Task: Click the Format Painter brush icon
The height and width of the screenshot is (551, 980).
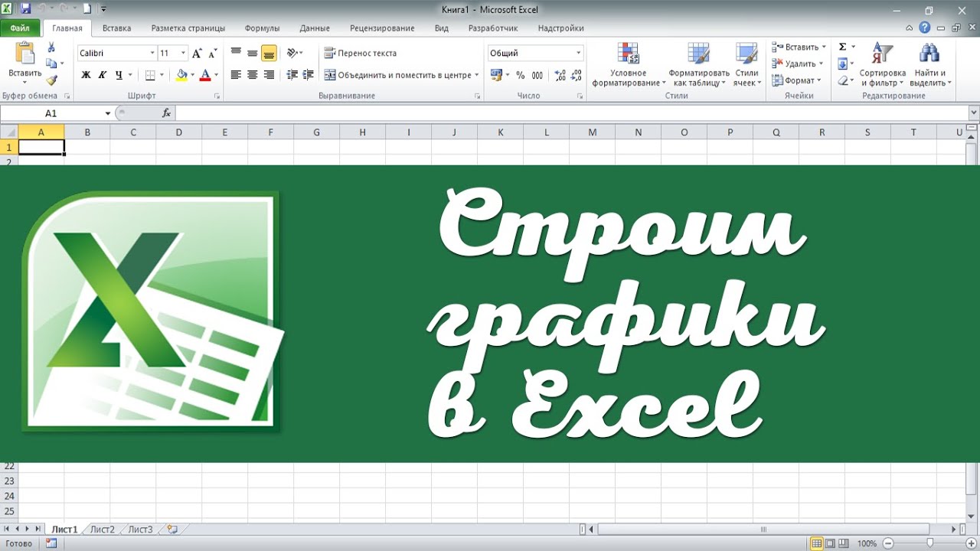Action: (51, 80)
